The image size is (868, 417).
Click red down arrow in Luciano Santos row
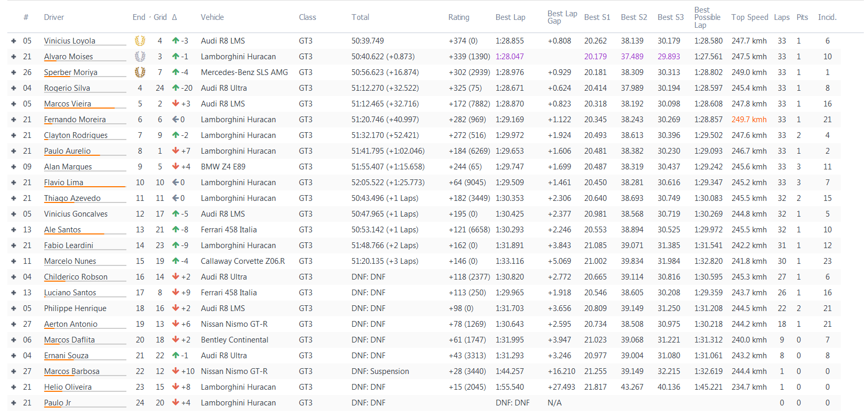176,292
